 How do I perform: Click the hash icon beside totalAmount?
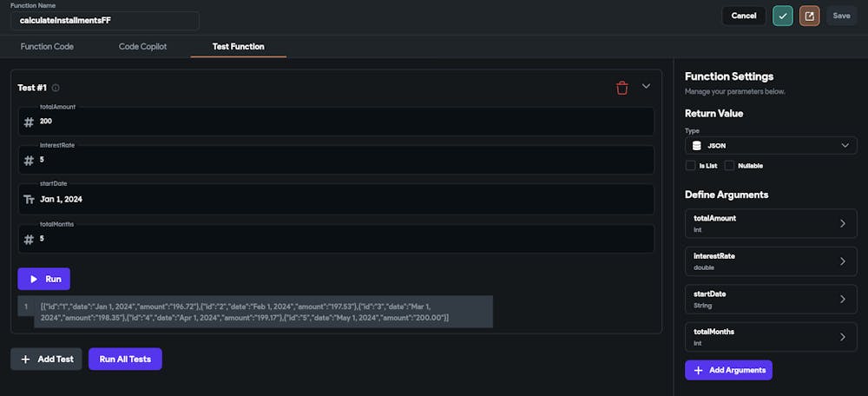(29, 122)
